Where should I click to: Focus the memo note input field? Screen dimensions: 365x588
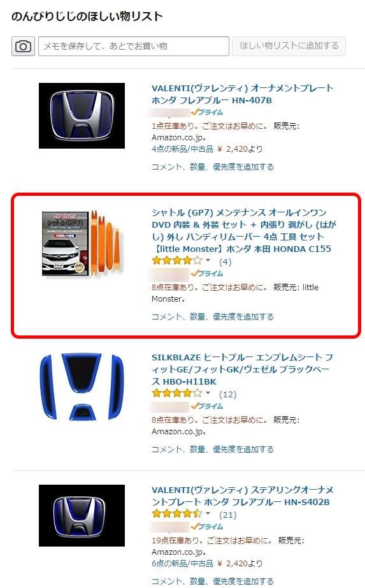[x=133, y=46]
